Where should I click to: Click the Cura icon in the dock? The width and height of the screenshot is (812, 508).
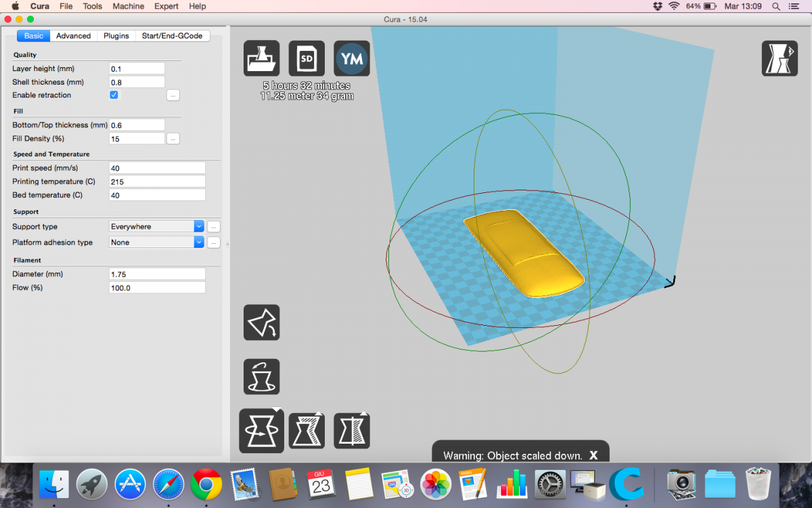[627, 485]
